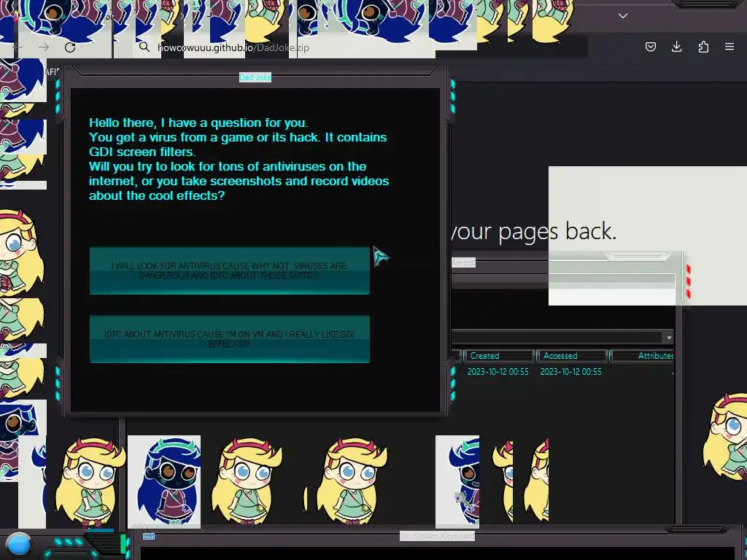Open the browser hamburger menu
The width and height of the screenshot is (747, 560).
point(729,47)
